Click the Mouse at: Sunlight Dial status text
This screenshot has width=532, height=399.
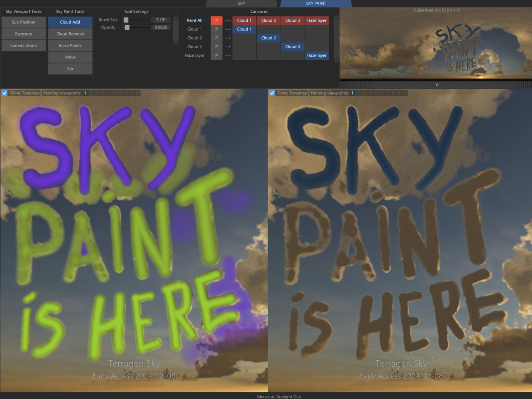click(279, 396)
